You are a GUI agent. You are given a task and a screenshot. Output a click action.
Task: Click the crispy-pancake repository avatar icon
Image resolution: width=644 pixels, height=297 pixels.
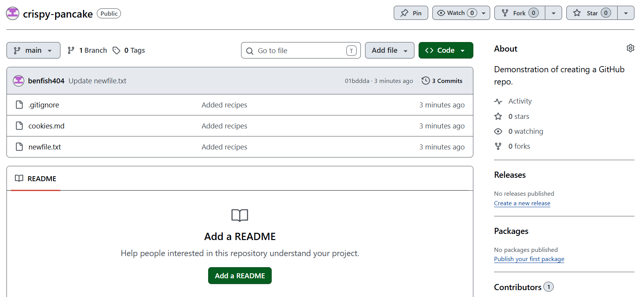click(13, 13)
